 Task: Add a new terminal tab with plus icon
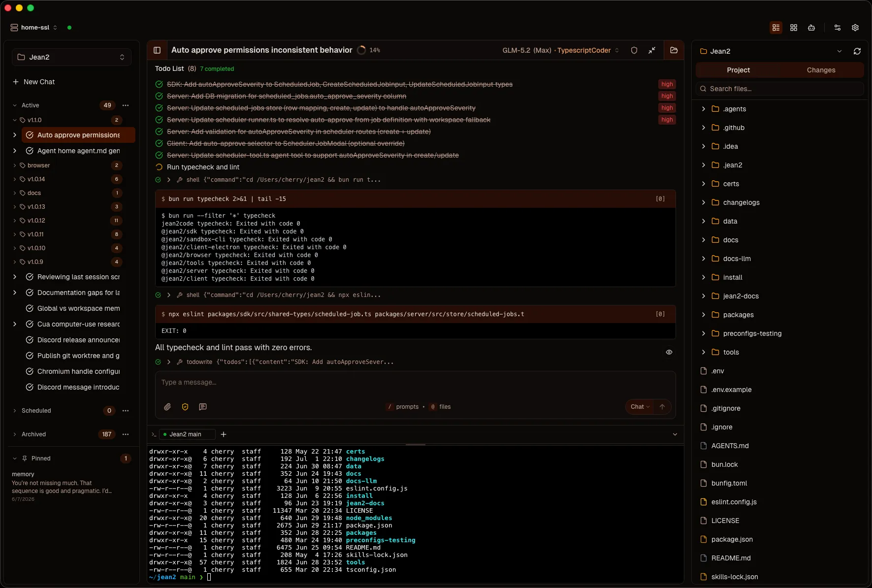[x=224, y=434]
